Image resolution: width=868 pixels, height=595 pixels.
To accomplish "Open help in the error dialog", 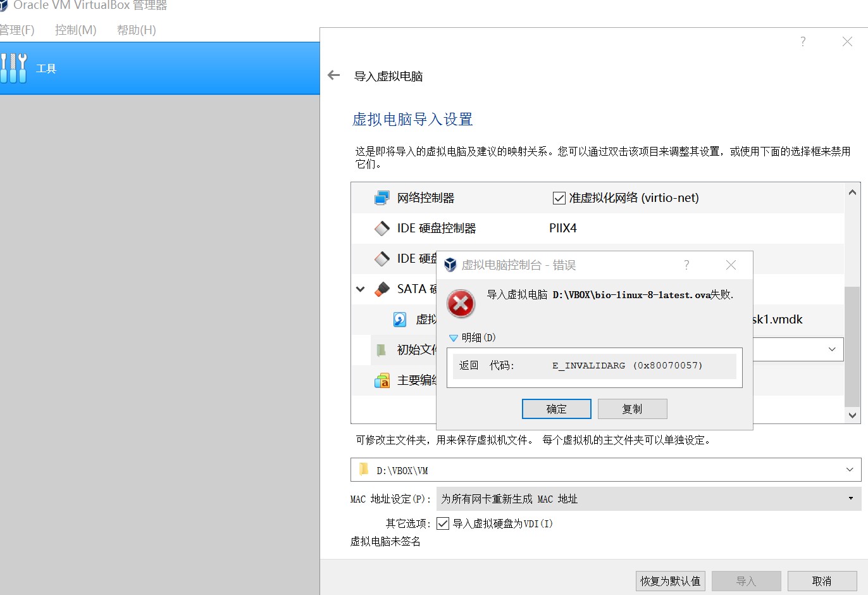I will [x=686, y=265].
